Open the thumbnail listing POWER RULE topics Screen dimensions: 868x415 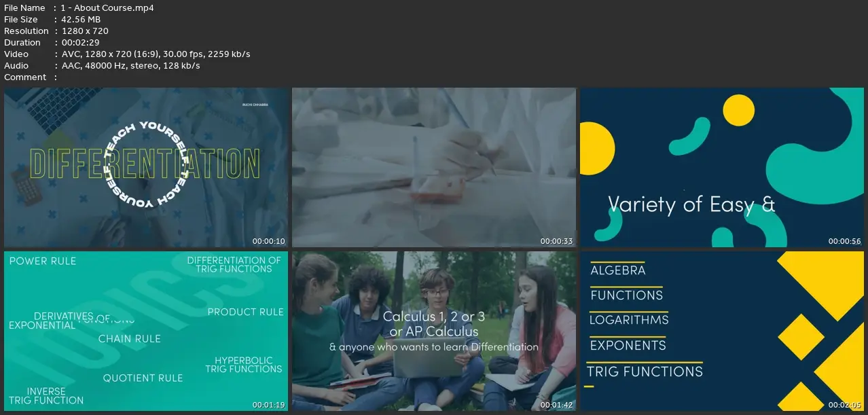pyautogui.click(x=146, y=331)
